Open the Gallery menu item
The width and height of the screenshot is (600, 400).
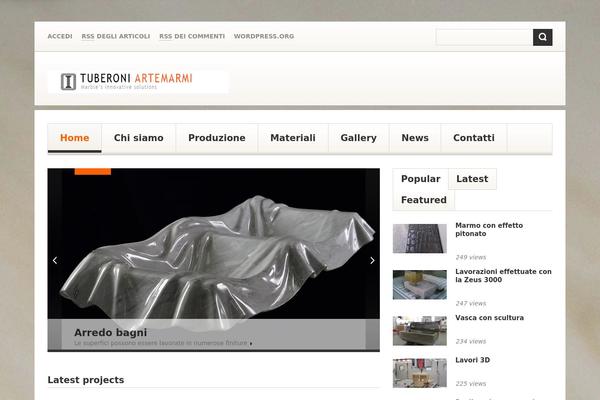[x=359, y=138]
